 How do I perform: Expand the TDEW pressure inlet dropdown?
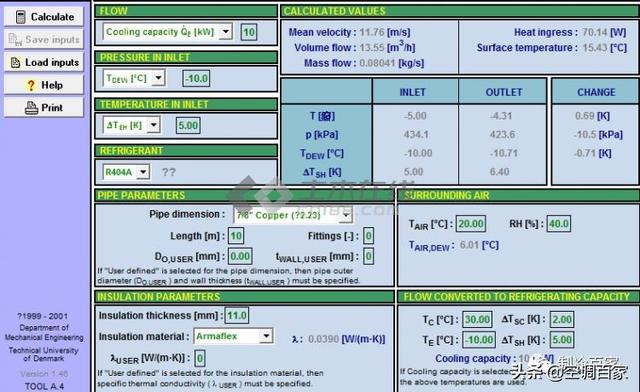158,78
